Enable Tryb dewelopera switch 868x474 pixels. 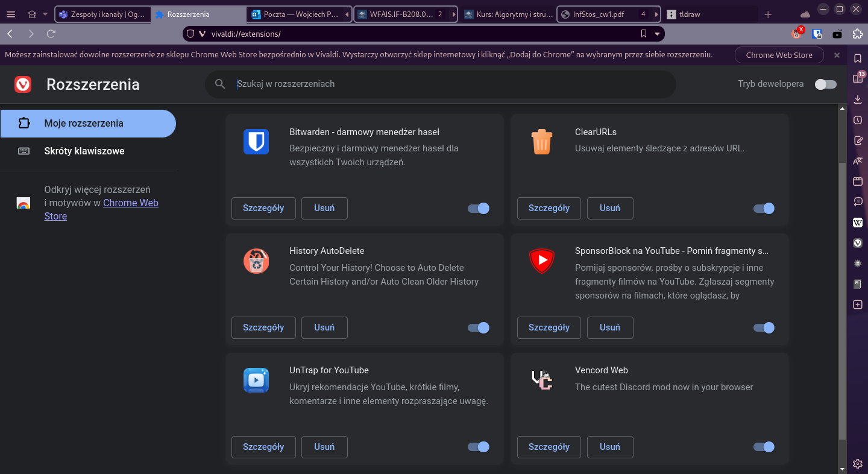pos(826,84)
